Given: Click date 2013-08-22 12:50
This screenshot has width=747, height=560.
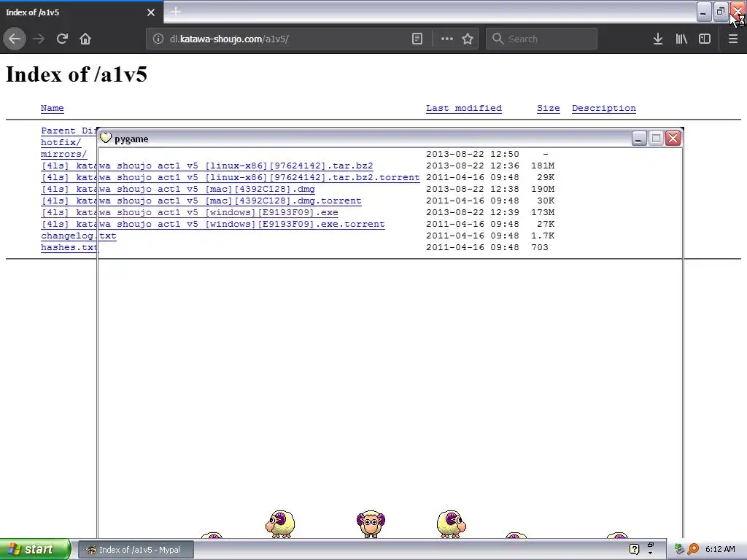Looking at the screenshot, I should click(x=472, y=154).
